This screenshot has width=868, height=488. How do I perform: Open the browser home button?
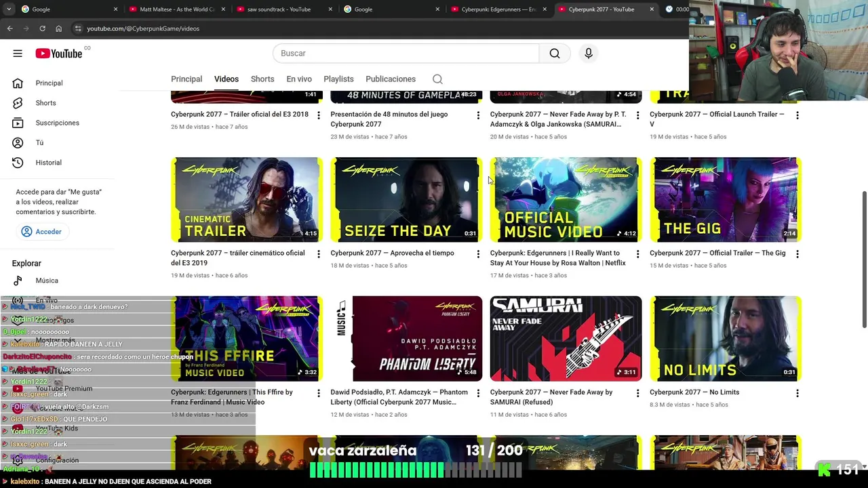pyautogui.click(x=58, y=28)
